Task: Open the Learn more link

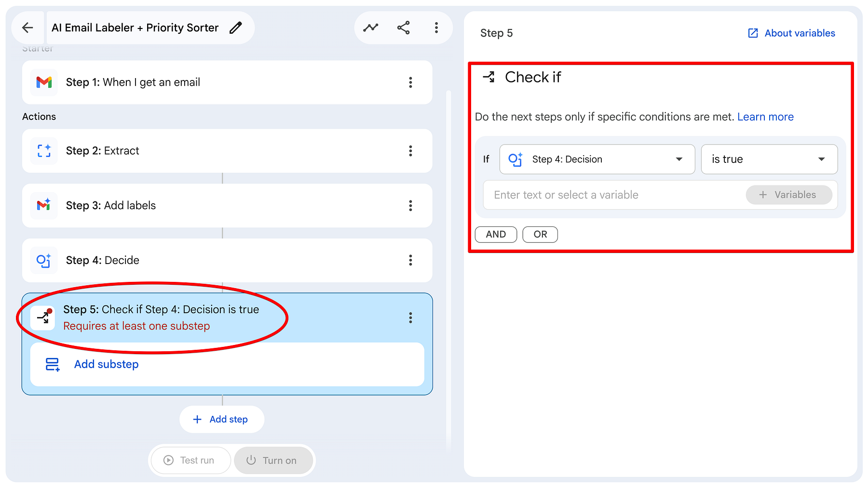Action: (765, 117)
